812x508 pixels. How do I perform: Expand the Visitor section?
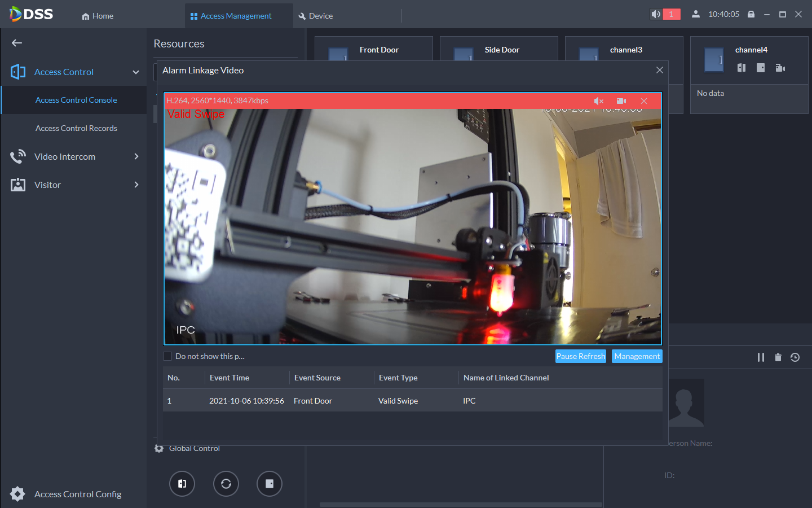click(136, 185)
